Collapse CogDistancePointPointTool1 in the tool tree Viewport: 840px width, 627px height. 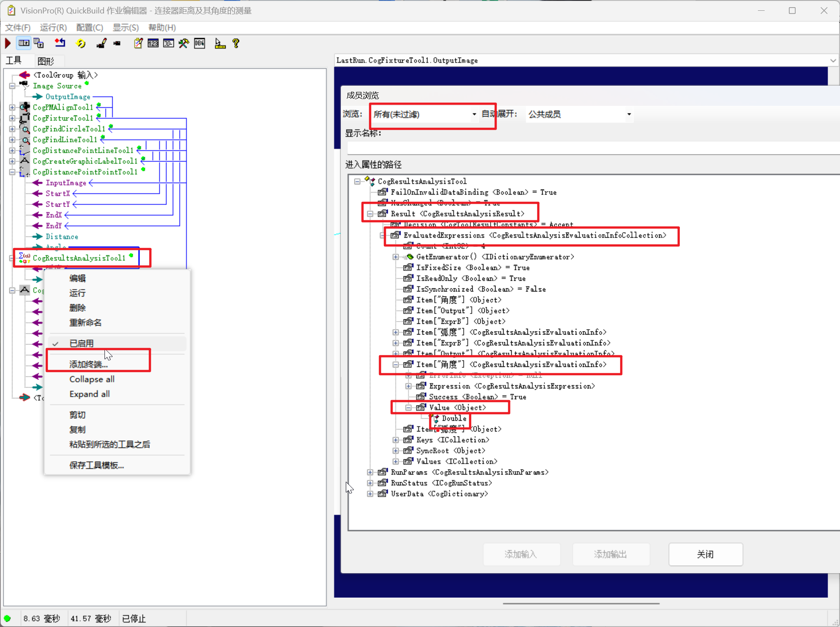coord(12,172)
